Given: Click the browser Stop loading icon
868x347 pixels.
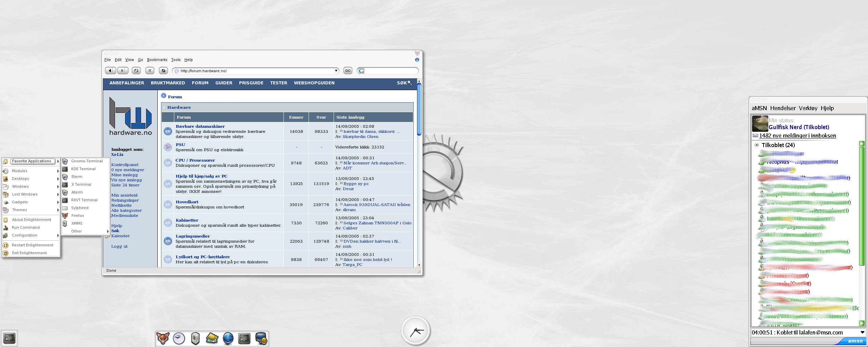Looking at the screenshot, I should click(150, 70).
